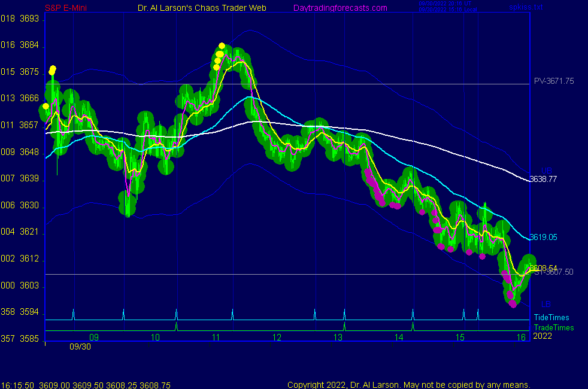Viewport: 588px width, 389px height.
Task: Click the 09 hour label on time axis
Action: pos(94,338)
